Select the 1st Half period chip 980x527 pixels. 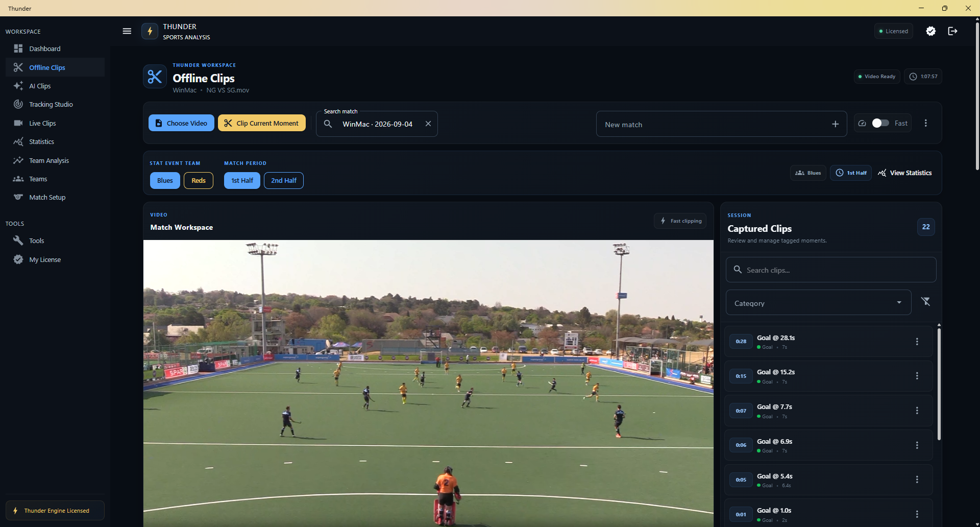(242, 180)
